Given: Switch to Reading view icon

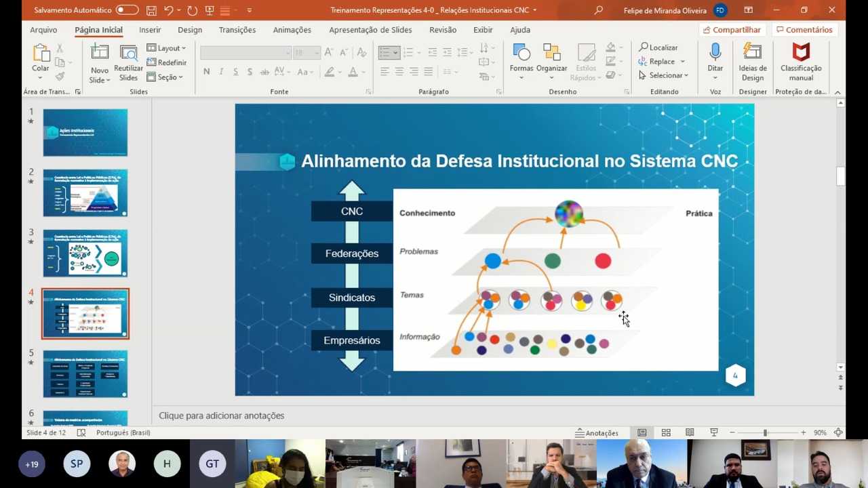Looking at the screenshot, I should coord(690,432).
